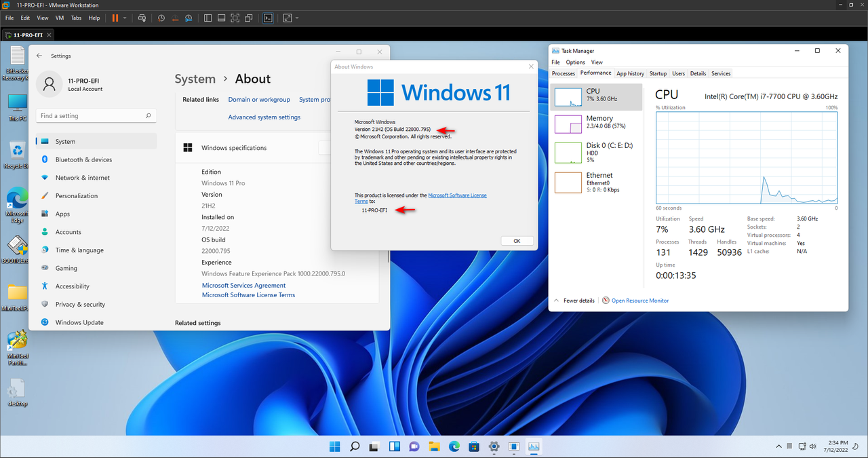Open the View menu in Task Manager
868x458 pixels.
point(597,62)
